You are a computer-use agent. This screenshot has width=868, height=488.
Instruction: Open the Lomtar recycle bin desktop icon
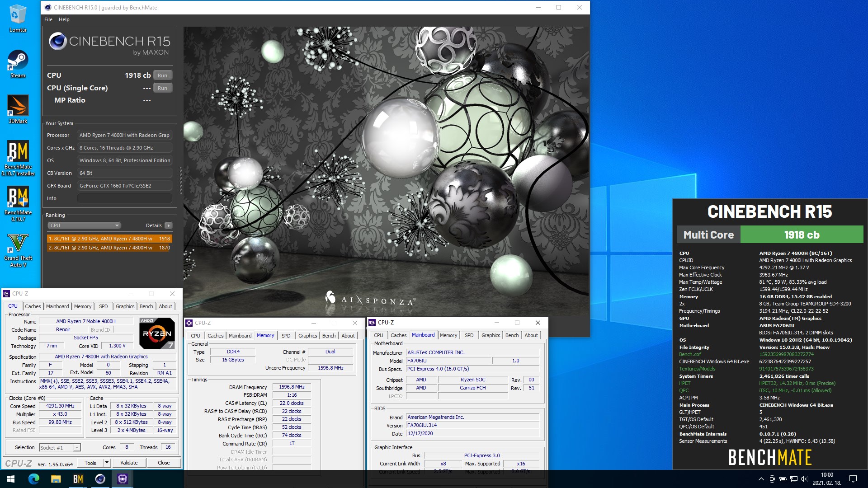(18, 18)
